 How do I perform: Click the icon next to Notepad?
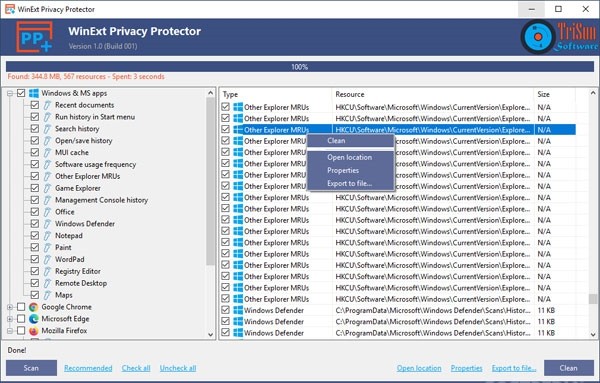pos(47,236)
